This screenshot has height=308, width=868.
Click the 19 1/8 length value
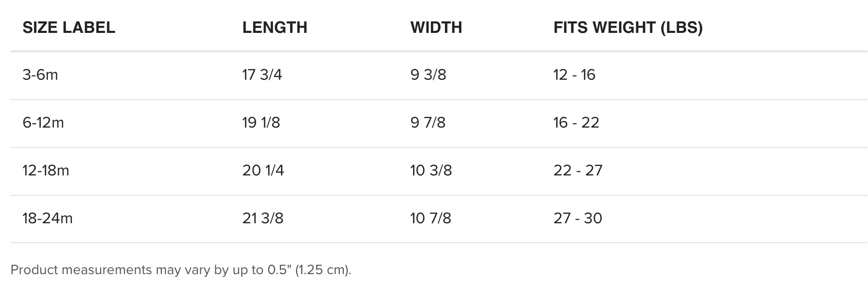pyautogui.click(x=261, y=123)
